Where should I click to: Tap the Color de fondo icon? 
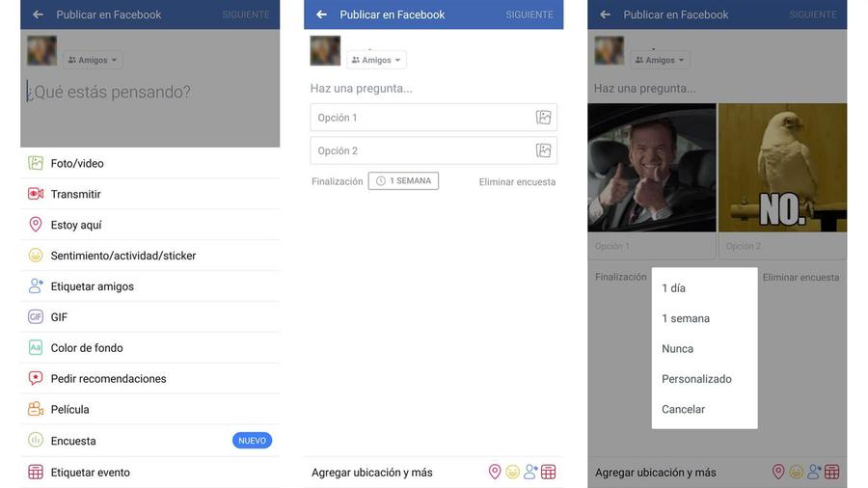pos(36,348)
